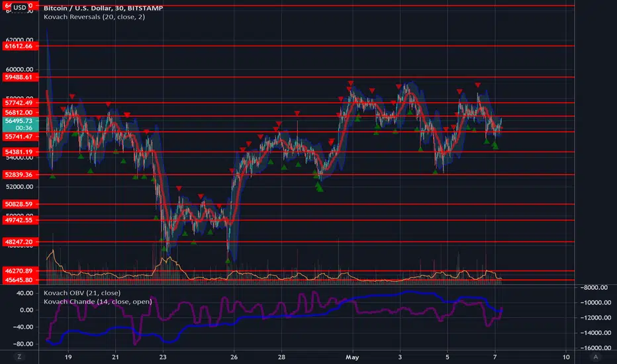The width and height of the screenshot is (617, 364).
Task: Click the date label 26 on time axis
Action: [x=234, y=357]
